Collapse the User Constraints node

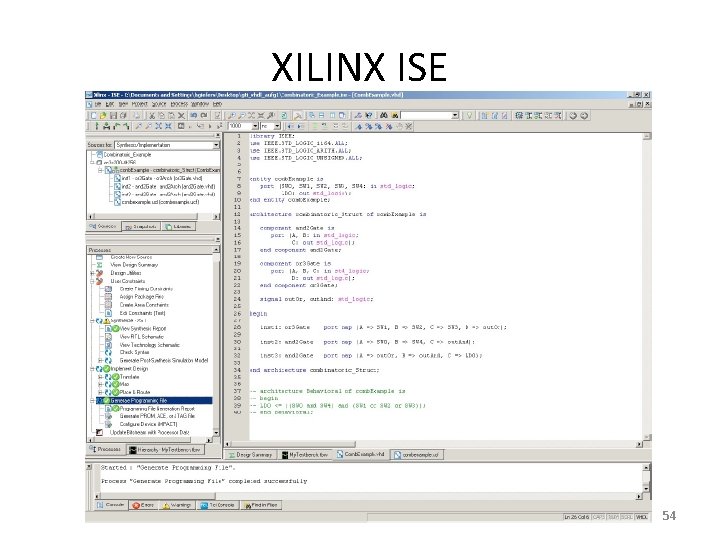pos(92,281)
